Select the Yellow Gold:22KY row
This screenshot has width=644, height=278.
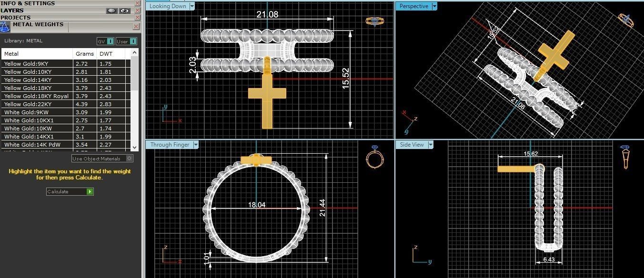(x=66, y=104)
